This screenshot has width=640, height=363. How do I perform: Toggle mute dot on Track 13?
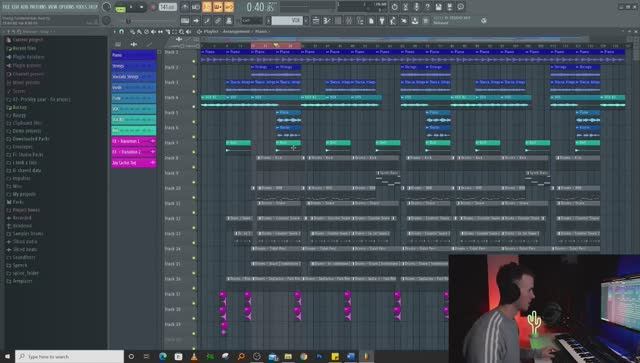tap(194, 243)
